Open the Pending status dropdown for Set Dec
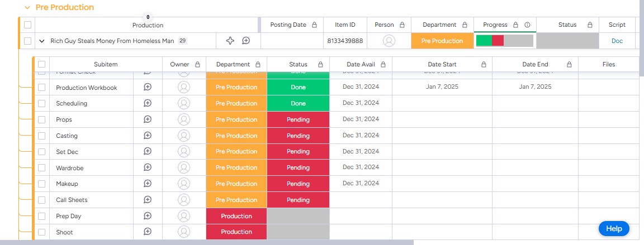644x245 pixels. pos(298,152)
